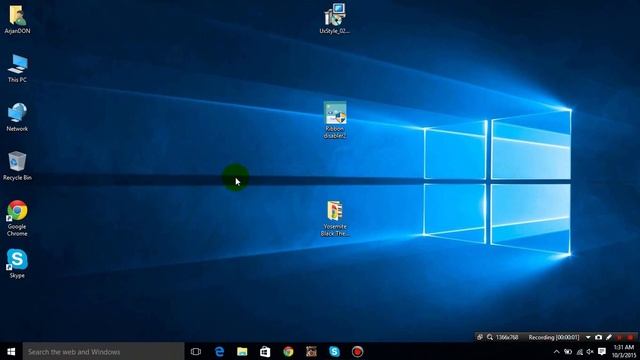The image size is (640, 360).
Task: Select the UxStyle installer desktop icon
Action: pyautogui.click(x=335, y=19)
